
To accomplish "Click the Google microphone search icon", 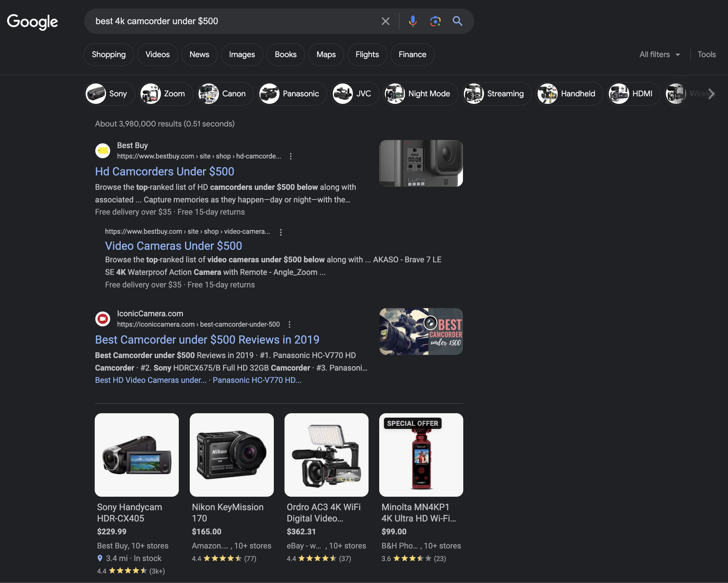I will tap(413, 21).
